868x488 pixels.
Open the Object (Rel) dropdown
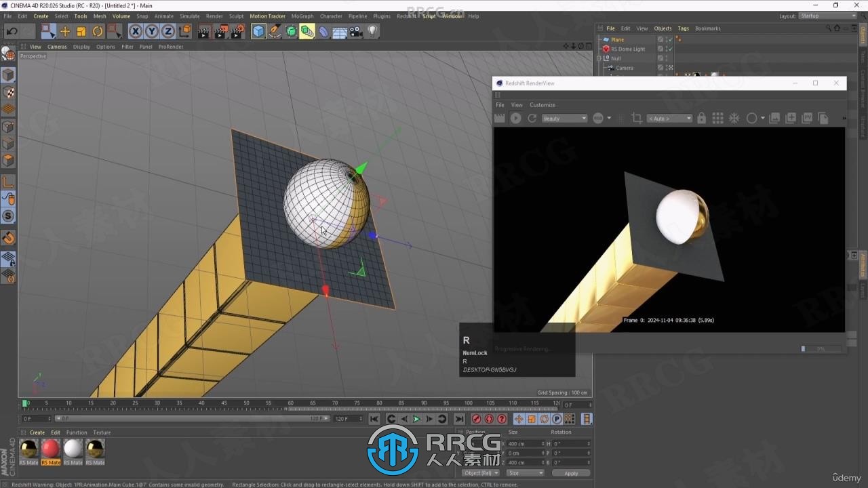pyautogui.click(x=481, y=473)
